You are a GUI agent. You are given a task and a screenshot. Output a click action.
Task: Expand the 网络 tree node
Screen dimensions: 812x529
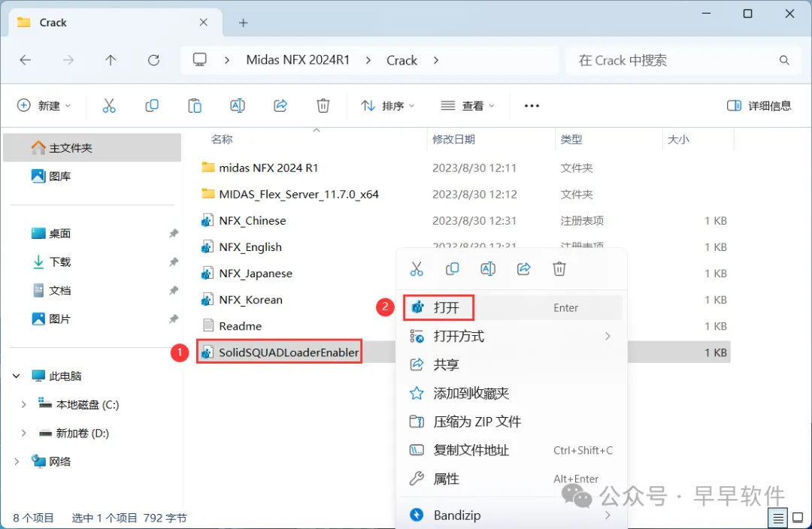click(x=16, y=461)
